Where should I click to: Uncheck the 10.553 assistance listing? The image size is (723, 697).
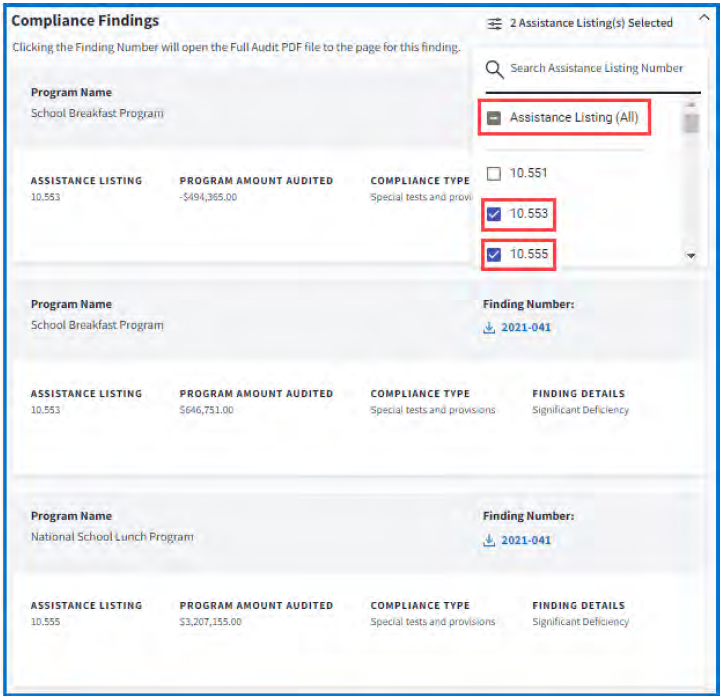(494, 214)
